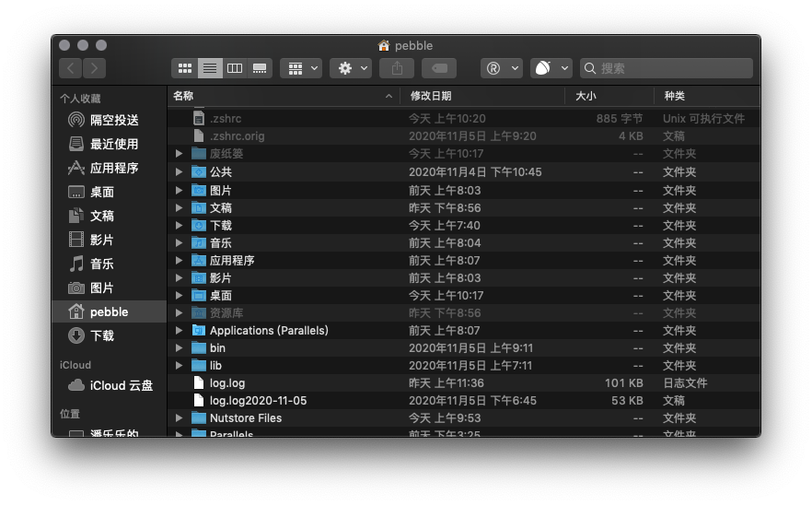Expand the bin folder
The height and width of the screenshot is (505, 812).
tap(179, 348)
